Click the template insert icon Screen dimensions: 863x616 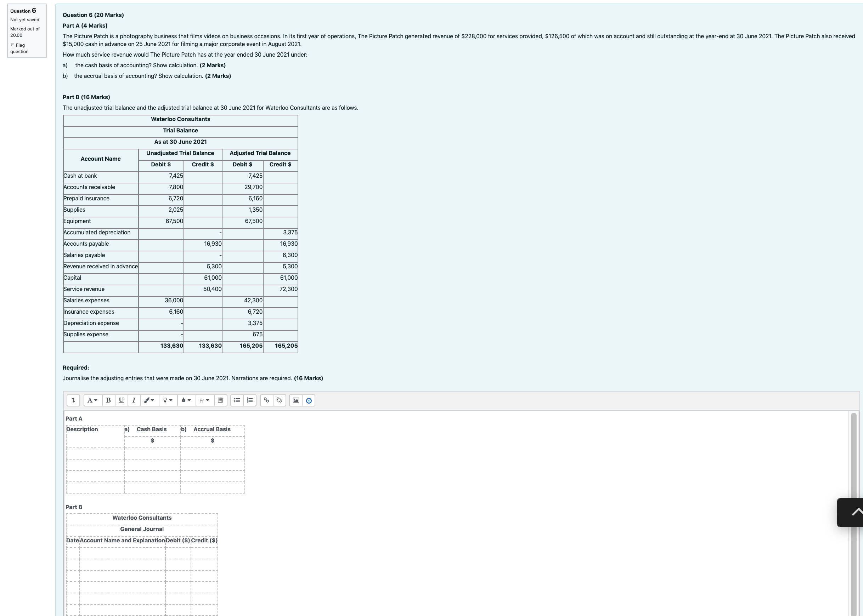pyautogui.click(x=220, y=400)
